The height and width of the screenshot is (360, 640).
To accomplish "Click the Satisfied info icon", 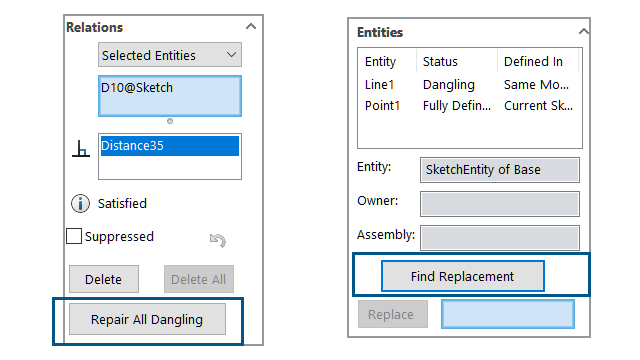I will coord(80,203).
